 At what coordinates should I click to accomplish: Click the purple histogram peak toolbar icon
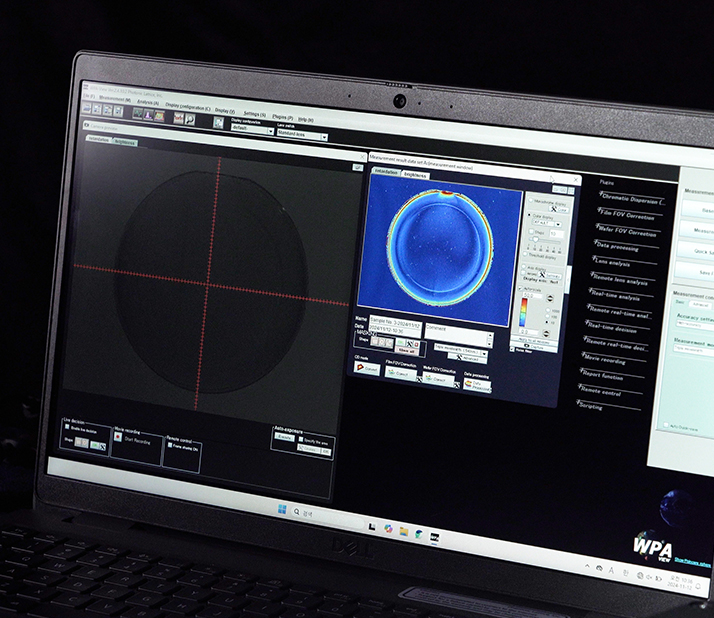point(148,115)
